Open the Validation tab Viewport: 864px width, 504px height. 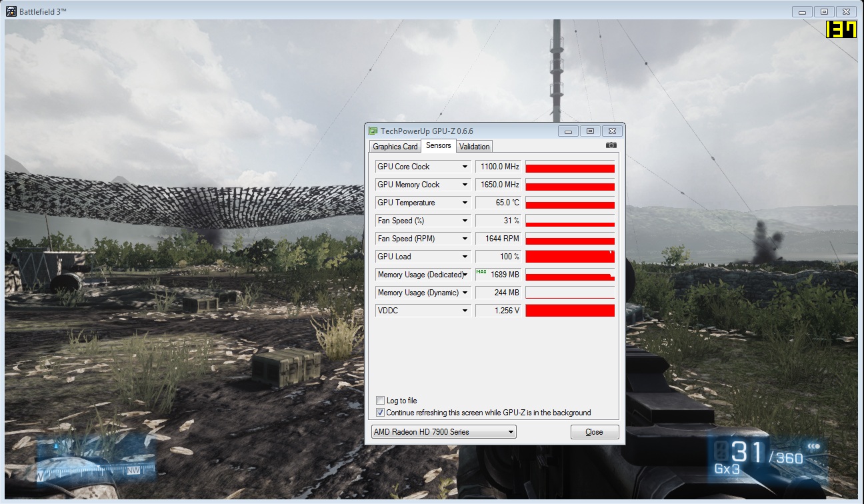(x=474, y=147)
